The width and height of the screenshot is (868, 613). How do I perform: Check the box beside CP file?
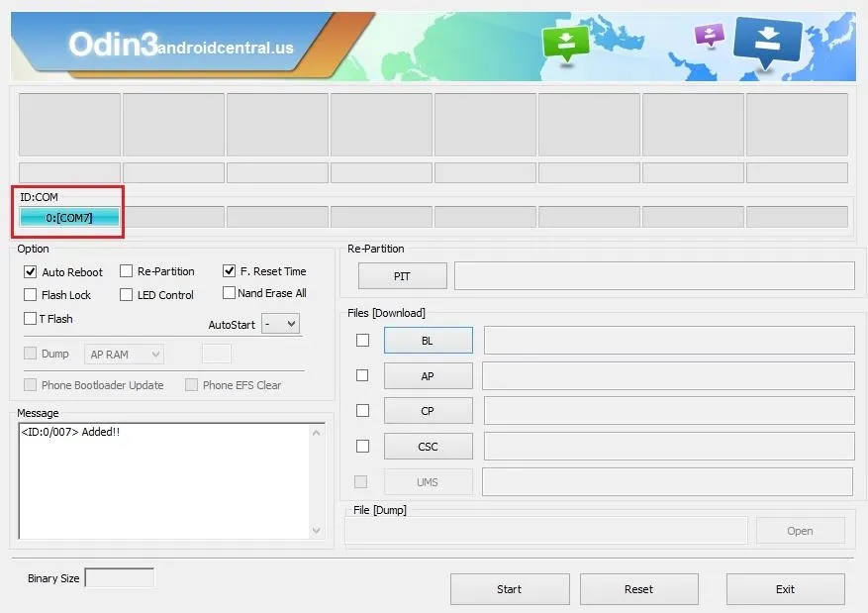coord(362,410)
